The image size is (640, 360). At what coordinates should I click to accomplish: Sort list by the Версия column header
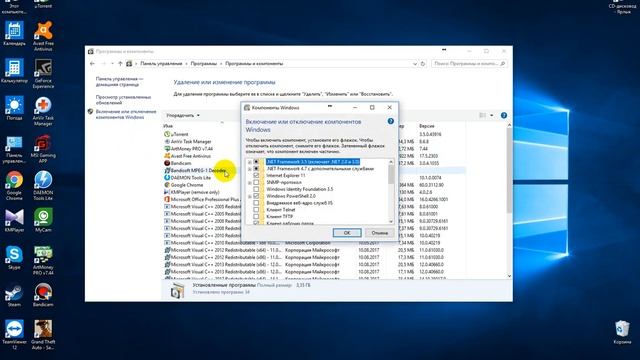(x=427, y=126)
